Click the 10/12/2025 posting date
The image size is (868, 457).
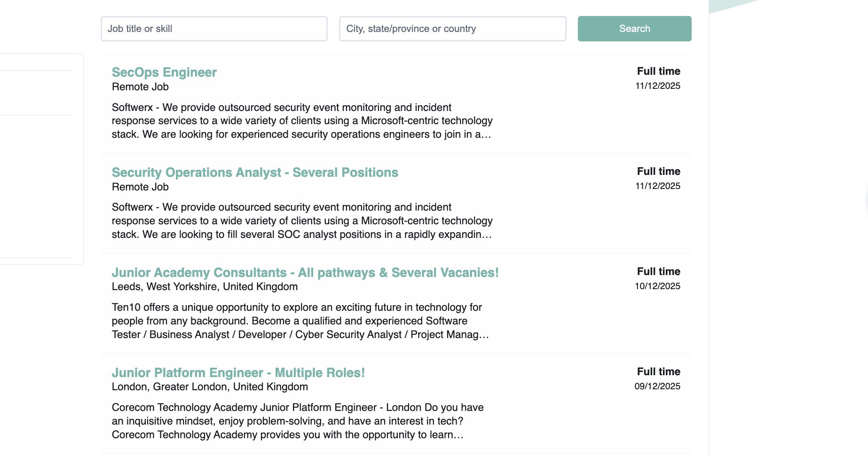click(657, 286)
